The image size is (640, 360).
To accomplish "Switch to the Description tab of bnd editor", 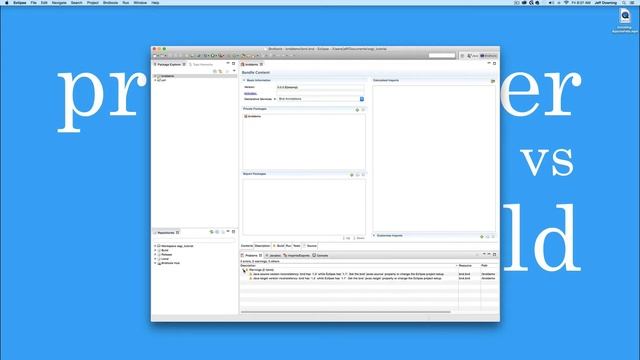I will coord(262,246).
